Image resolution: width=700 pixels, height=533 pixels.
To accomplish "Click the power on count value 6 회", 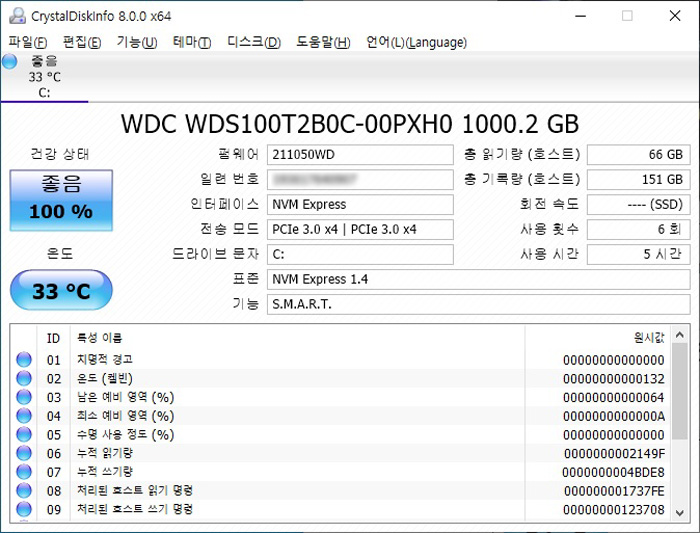I will click(638, 229).
